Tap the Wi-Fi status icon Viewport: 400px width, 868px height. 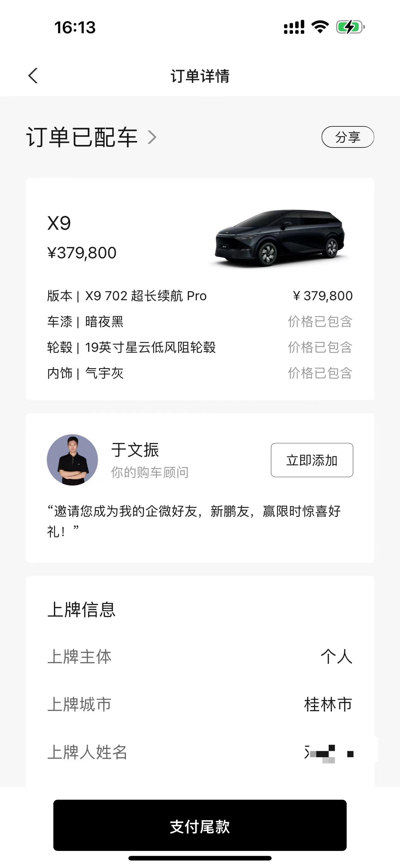click(x=320, y=27)
